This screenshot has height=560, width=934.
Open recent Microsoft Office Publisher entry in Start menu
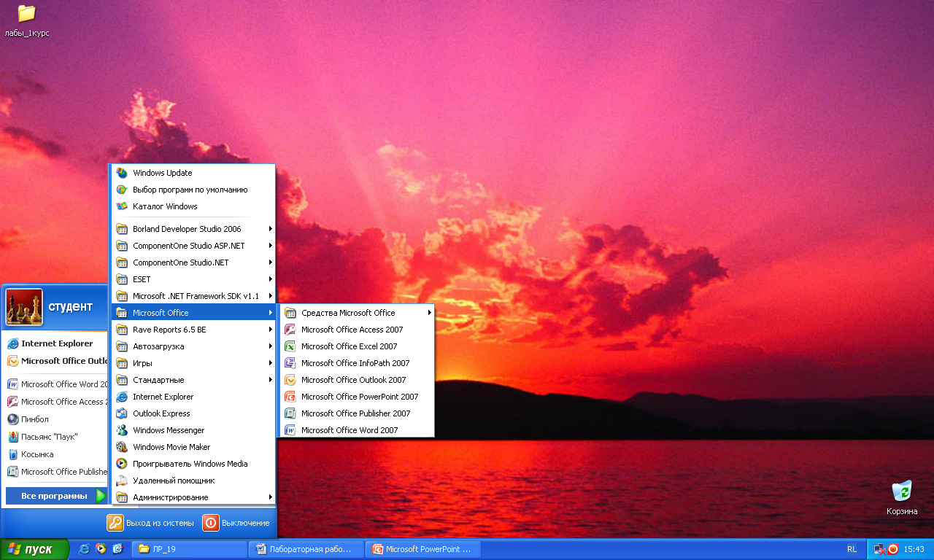pyautogui.click(x=55, y=472)
